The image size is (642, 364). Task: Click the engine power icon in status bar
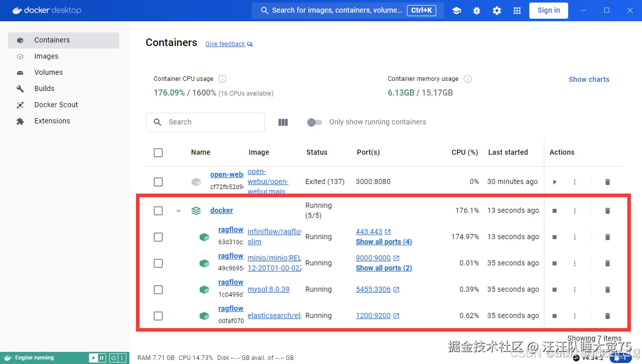(114, 358)
